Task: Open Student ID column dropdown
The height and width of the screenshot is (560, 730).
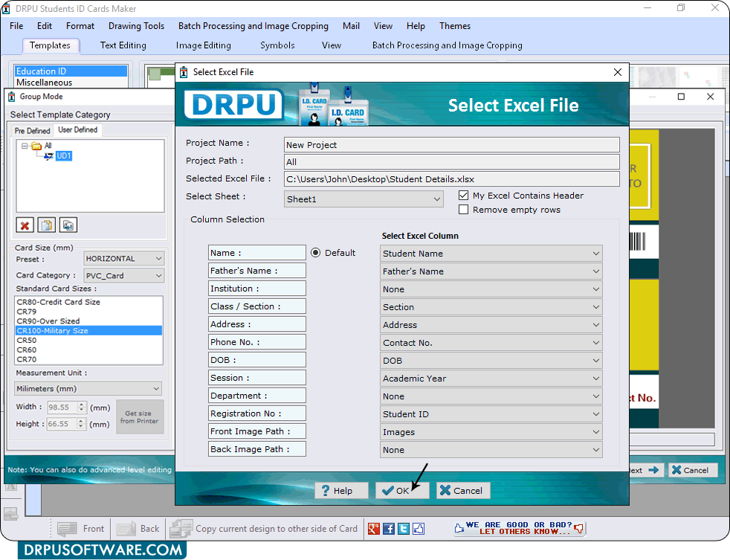Action: (x=491, y=414)
